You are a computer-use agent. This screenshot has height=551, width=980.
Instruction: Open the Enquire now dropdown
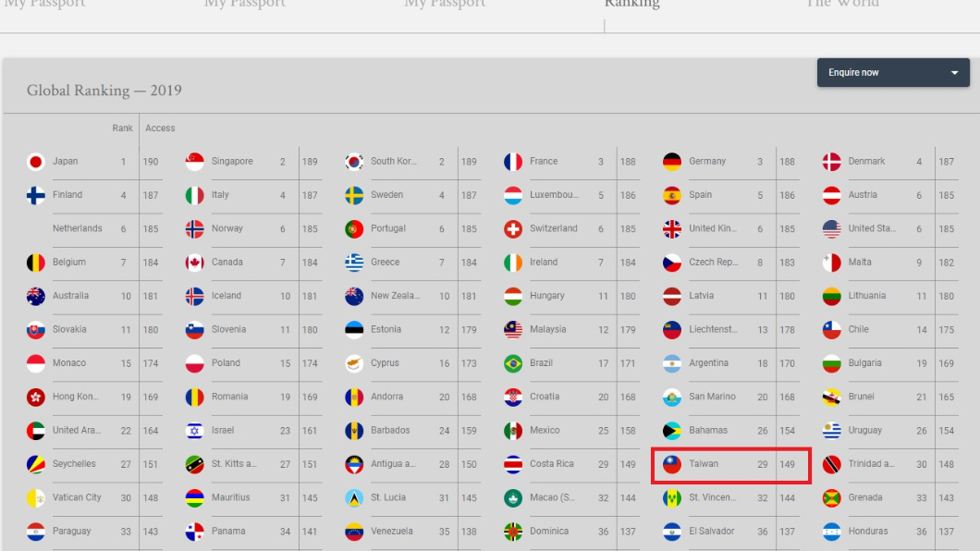pyautogui.click(x=893, y=72)
